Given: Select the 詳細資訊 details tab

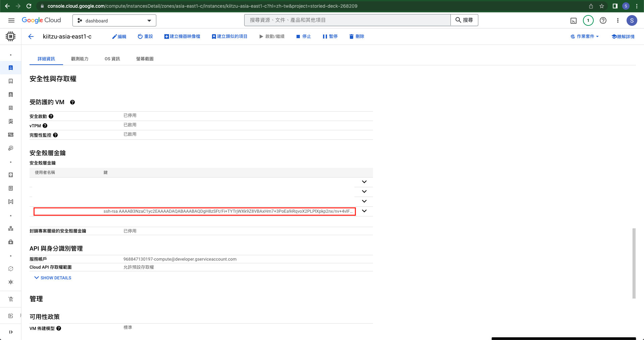Looking at the screenshot, I should point(46,59).
